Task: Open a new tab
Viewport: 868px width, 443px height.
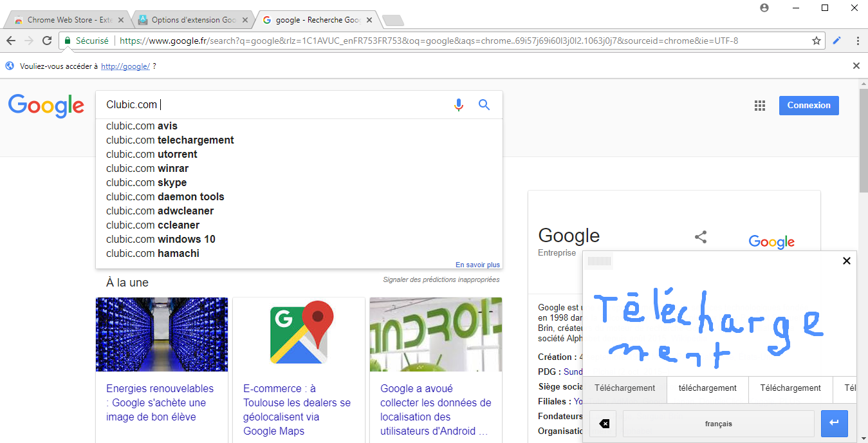Action: tap(393, 21)
